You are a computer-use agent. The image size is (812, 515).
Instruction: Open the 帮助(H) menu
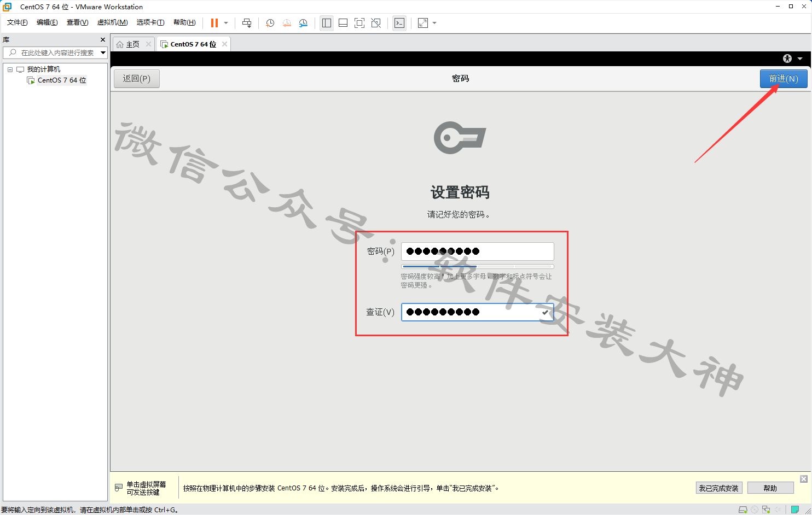(x=184, y=22)
